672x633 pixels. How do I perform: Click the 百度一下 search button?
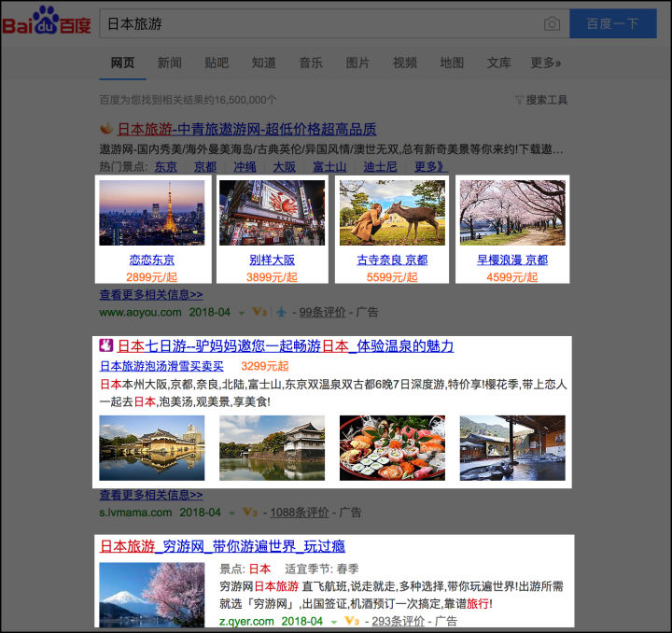(613, 23)
